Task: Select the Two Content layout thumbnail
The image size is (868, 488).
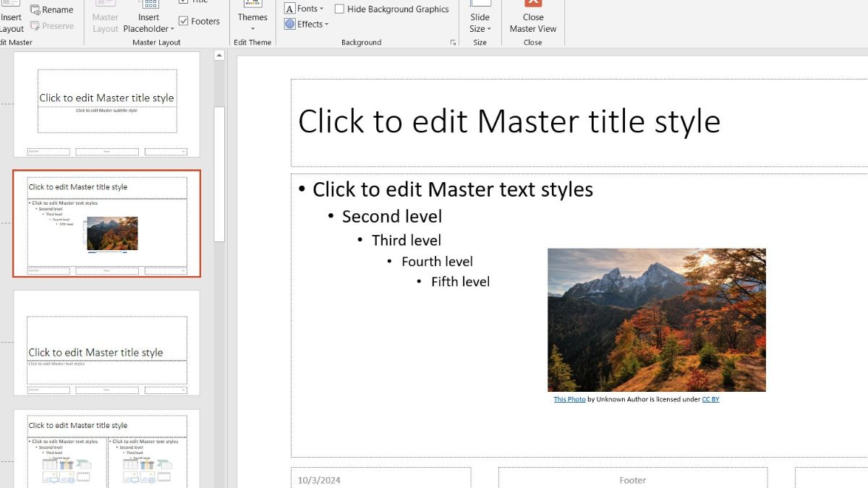Action: click(107, 449)
